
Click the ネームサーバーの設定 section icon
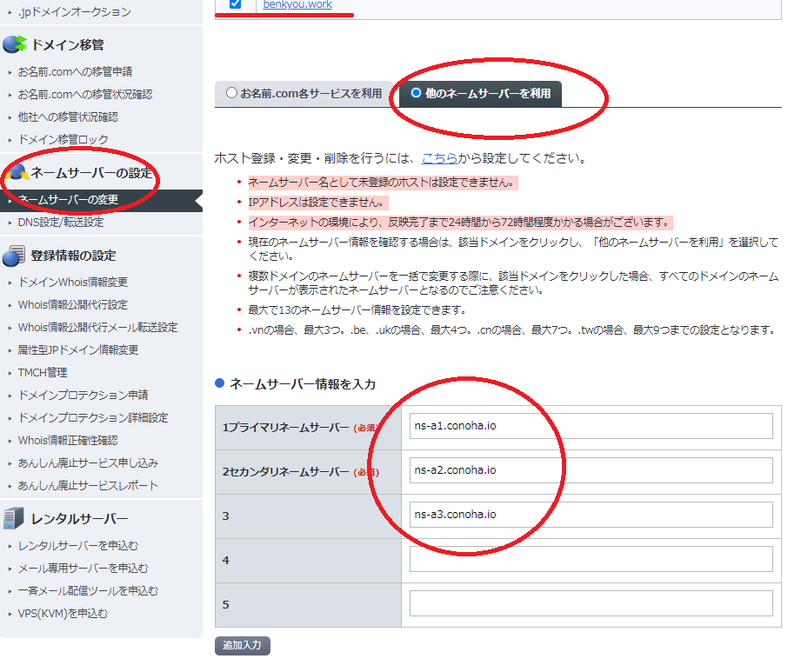click(16, 172)
